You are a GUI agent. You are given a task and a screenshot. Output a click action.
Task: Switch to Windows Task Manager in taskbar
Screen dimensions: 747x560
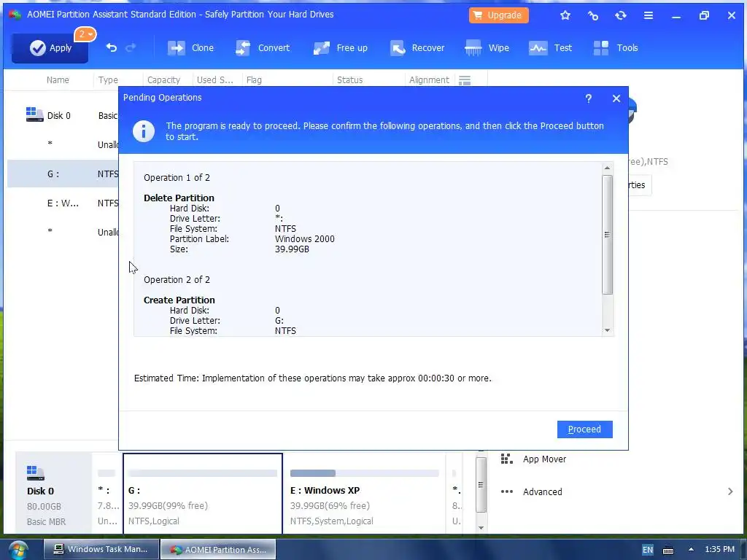(x=101, y=549)
